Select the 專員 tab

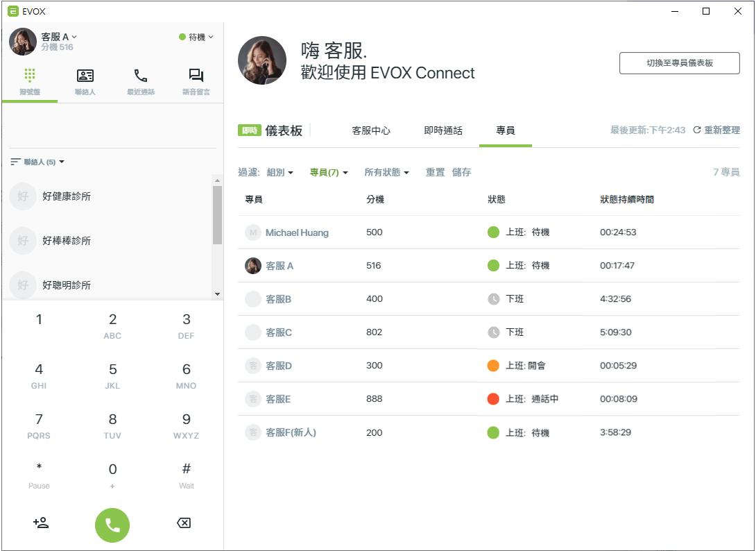(x=506, y=130)
